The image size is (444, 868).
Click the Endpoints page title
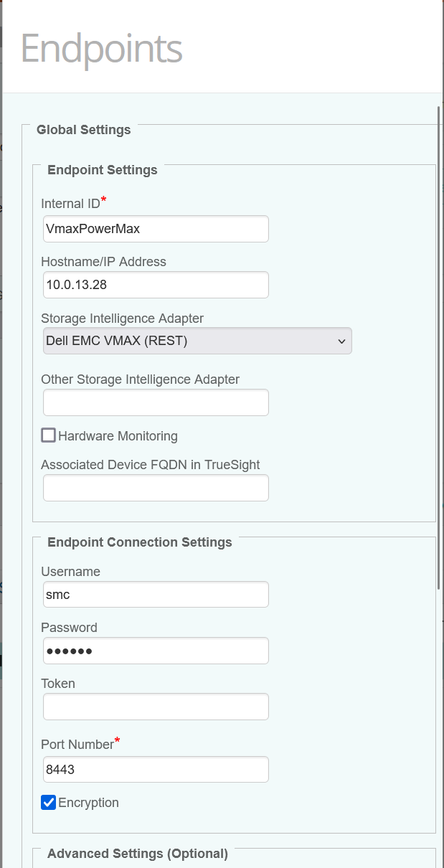(100, 47)
